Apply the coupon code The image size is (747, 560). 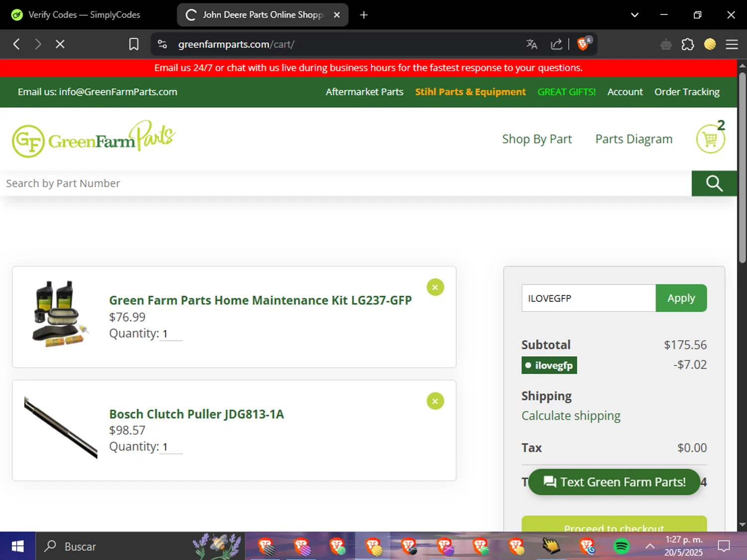click(681, 298)
